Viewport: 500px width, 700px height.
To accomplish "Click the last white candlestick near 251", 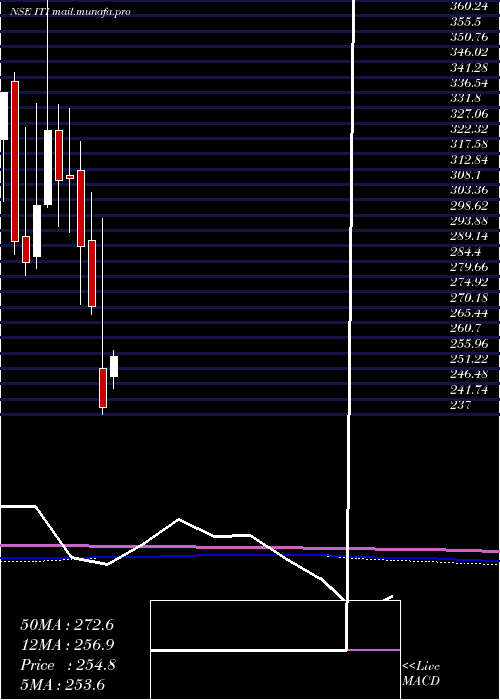I will point(114,367).
